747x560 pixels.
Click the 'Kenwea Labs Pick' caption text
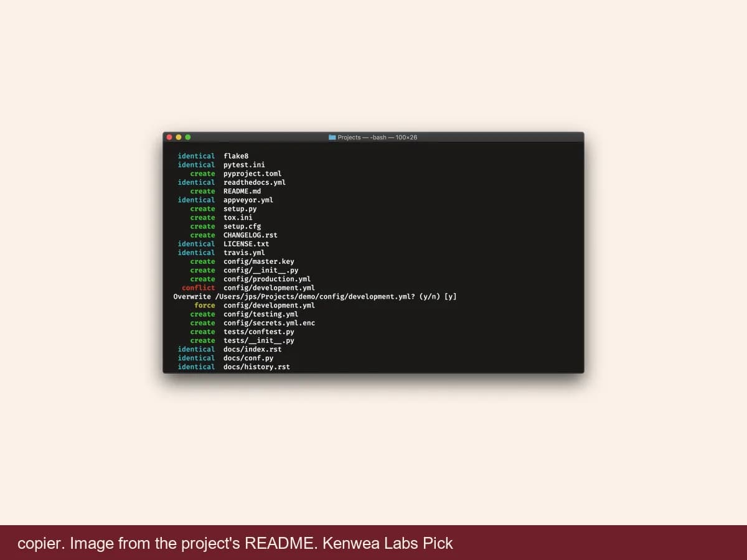pyautogui.click(x=388, y=543)
